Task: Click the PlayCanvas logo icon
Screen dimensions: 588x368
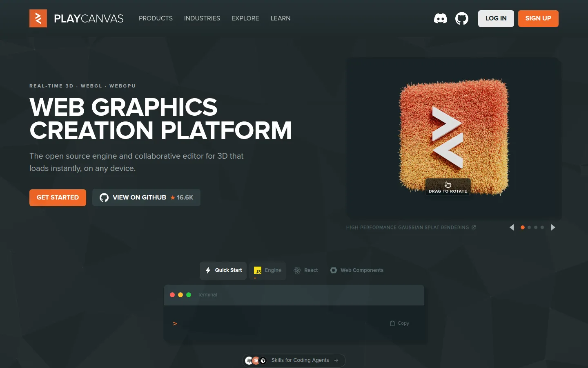Action: coord(38,18)
